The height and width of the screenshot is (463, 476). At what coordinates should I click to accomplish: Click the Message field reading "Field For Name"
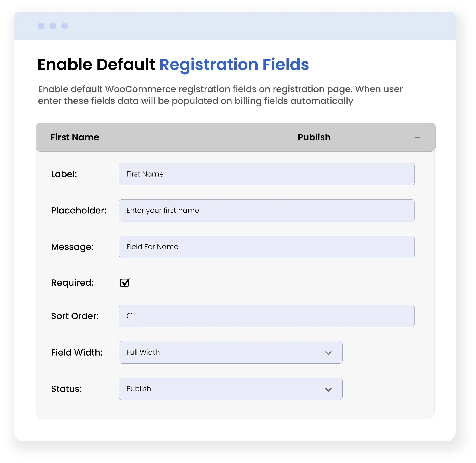pos(266,247)
